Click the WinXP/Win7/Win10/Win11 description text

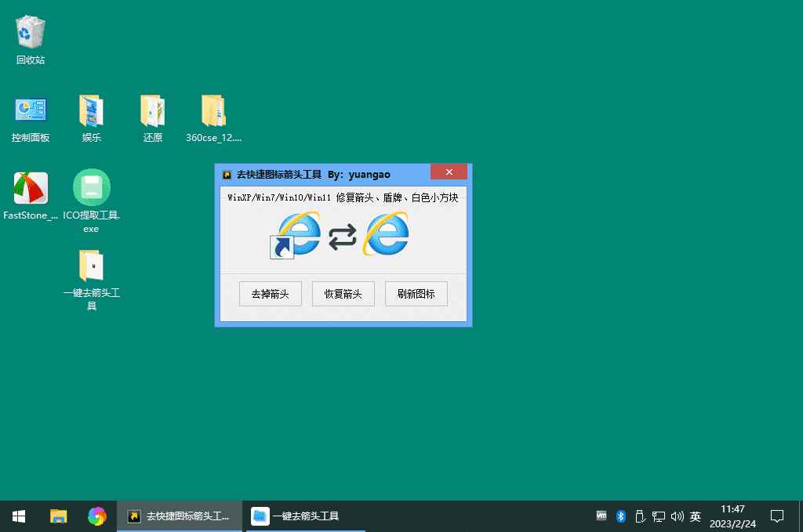click(x=343, y=197)
